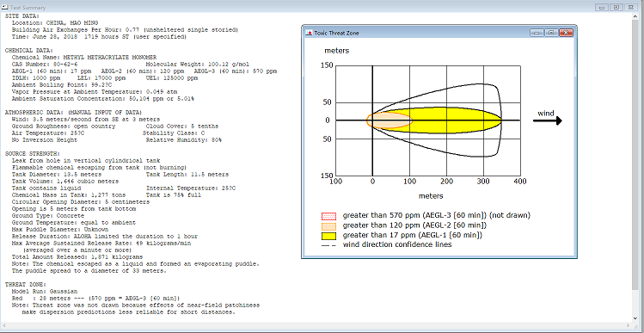
Task: Click 'Molecular Weight: 100.12 g/mol' text
Action: pos(198,65)
